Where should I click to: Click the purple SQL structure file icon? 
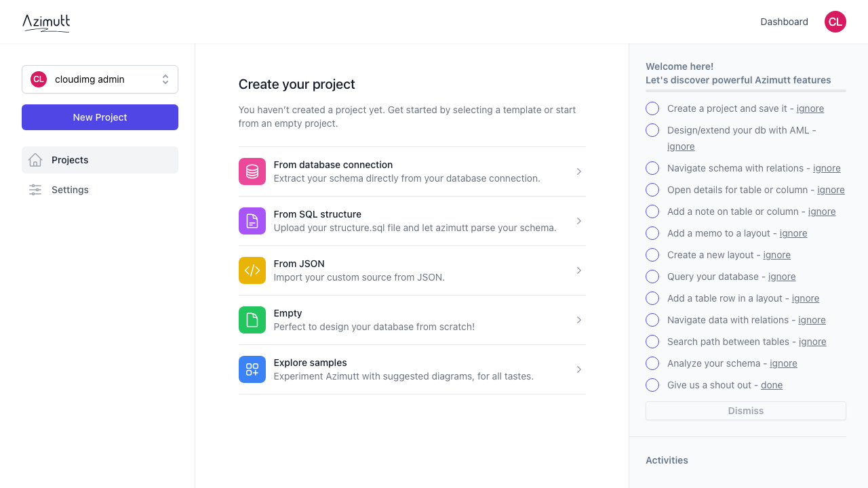pos(252,221)
